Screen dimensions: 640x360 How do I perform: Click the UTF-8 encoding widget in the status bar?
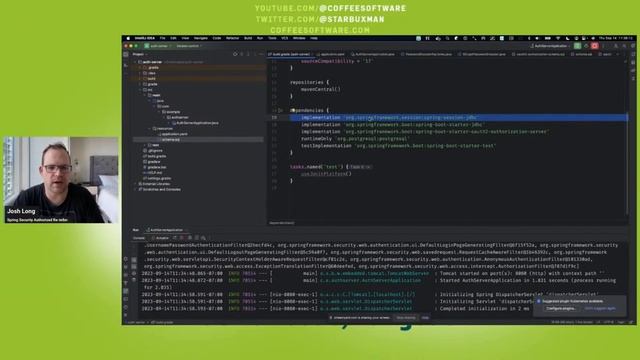(x=609, y=322)
